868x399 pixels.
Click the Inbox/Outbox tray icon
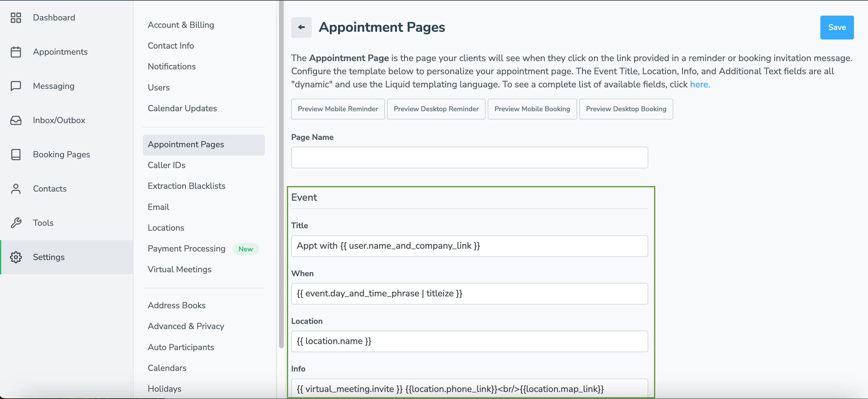[16, 120]
